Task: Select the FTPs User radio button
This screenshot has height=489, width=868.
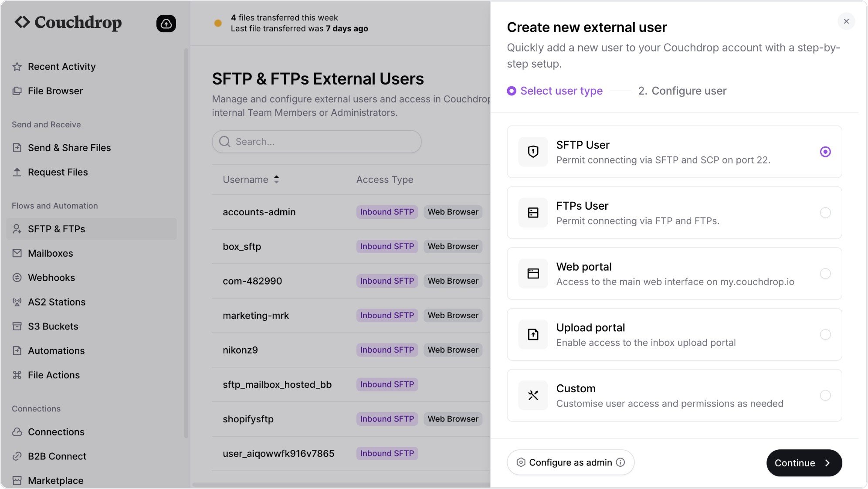Action: tap(825, 213)
